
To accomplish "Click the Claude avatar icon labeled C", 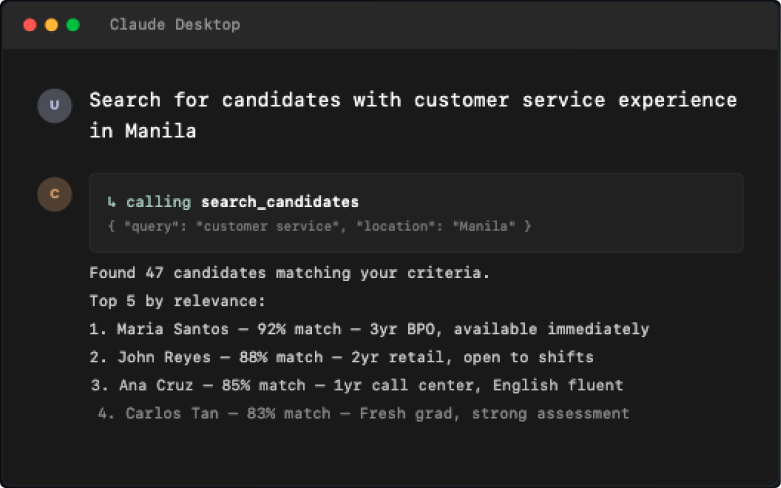I will point(54,194).
